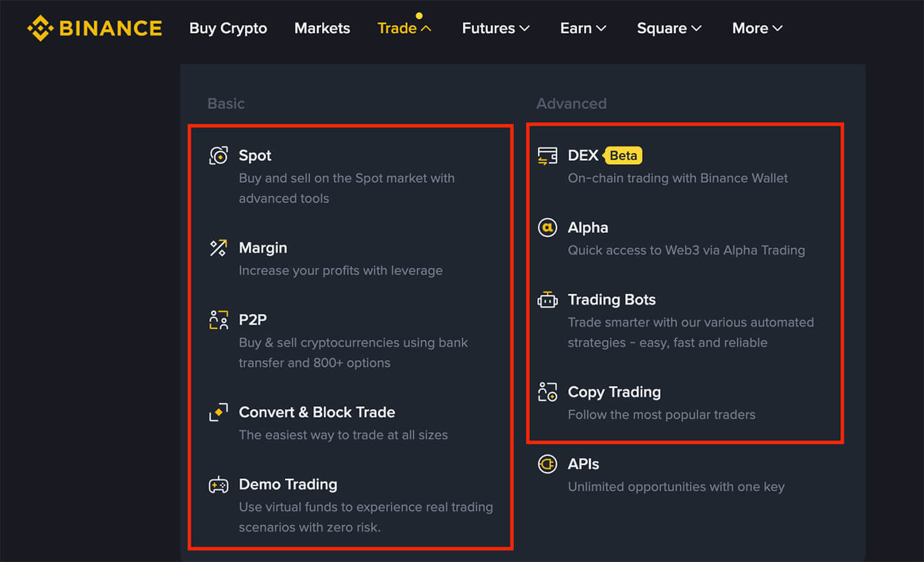Click the DEX wallet icon
The height and width of the screenshot is (562, 924).
coord(547,156)
